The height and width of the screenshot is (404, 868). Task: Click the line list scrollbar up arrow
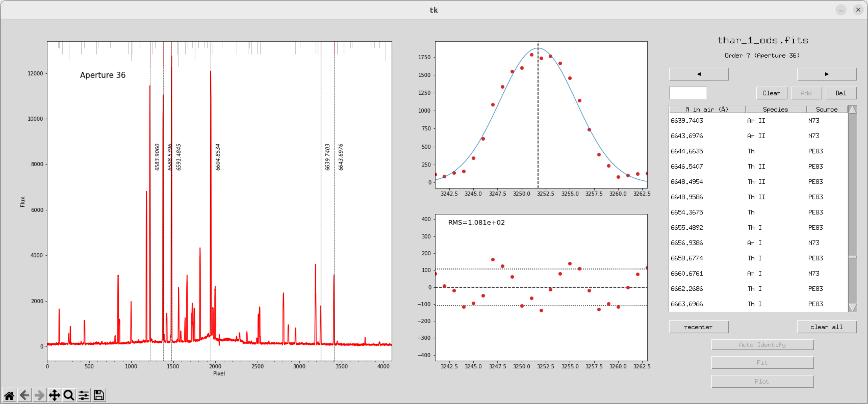(x=852, y=110)
